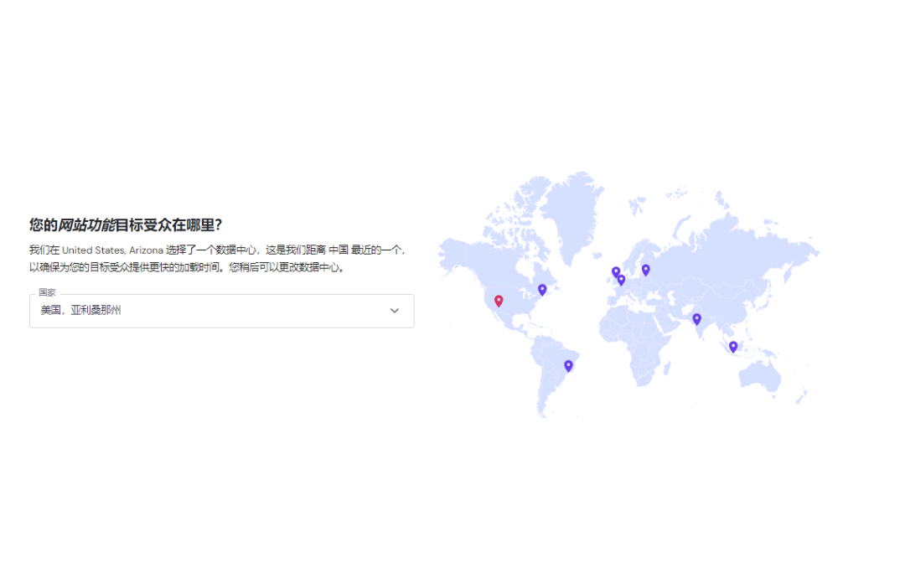Click the United Kingdom data center pin
The width and height of the screenshot is (905, 588).
tap(616, 271)
